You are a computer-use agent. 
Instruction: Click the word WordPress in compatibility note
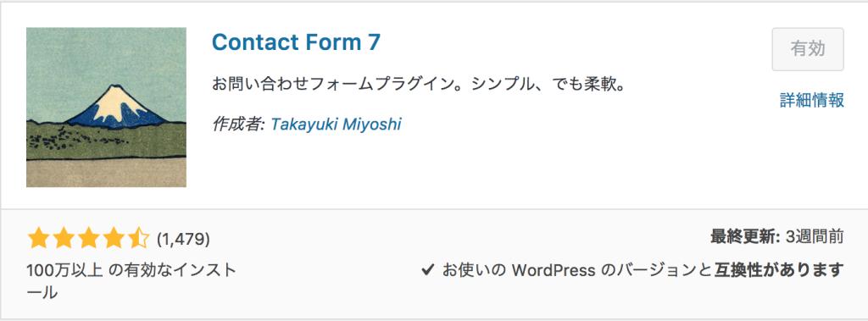tap(553, 270)
